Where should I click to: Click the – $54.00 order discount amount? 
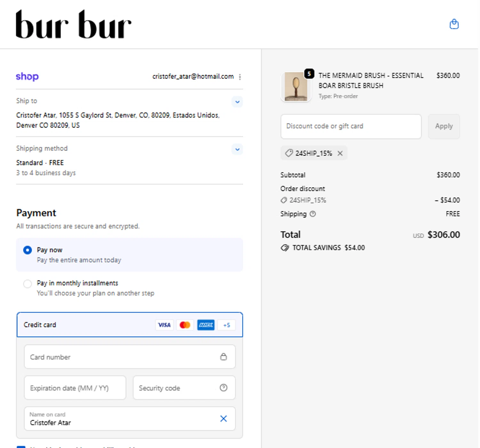coord(447,200)
